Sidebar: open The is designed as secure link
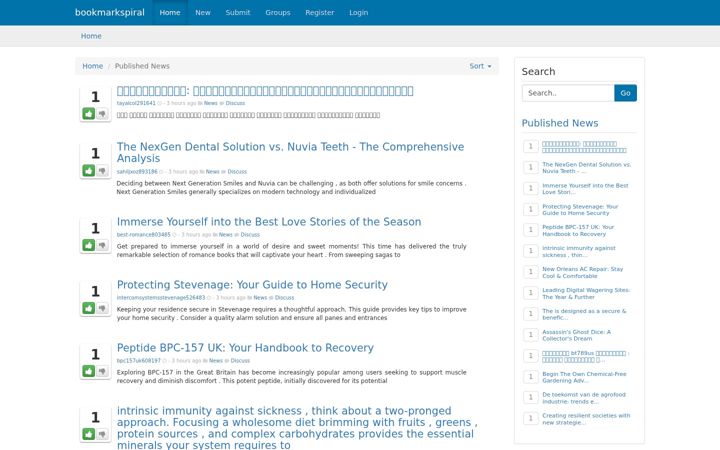Viewport: 720px width, 450px height. [x=584, y=315]
